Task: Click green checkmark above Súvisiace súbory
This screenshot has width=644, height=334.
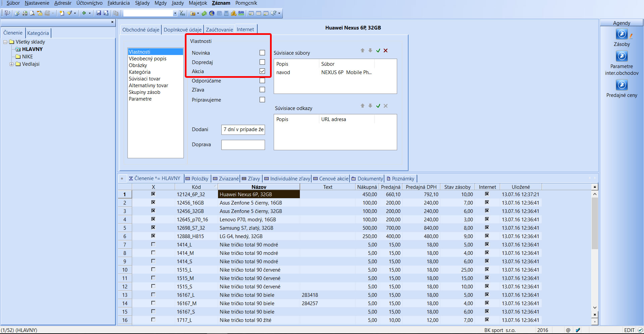Action: [x=378, y=51]
